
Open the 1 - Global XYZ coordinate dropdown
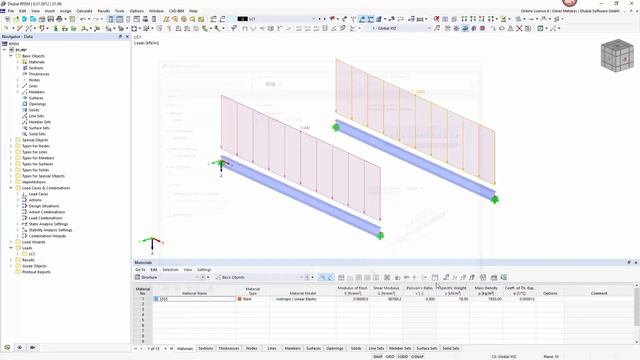[429, 29]
